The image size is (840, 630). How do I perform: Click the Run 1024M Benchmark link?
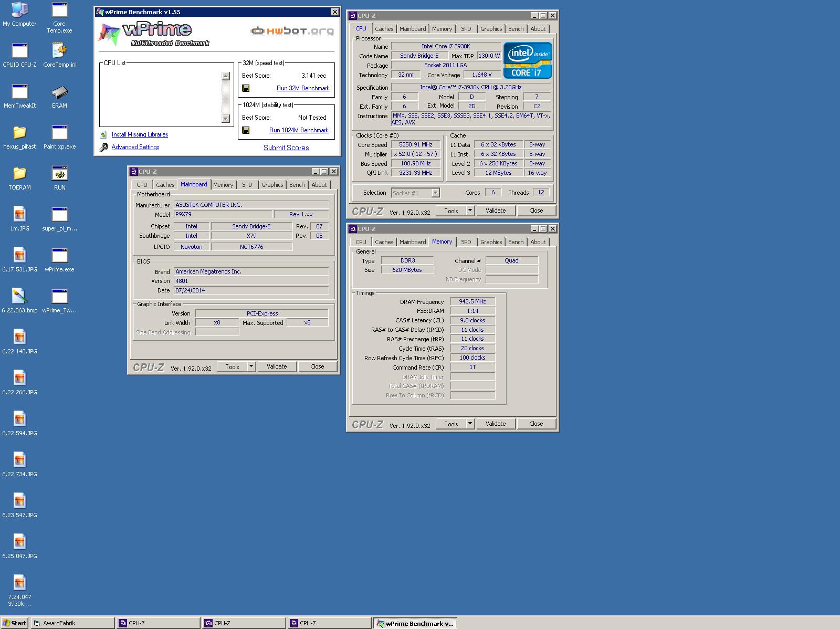[x=299, y=130]
